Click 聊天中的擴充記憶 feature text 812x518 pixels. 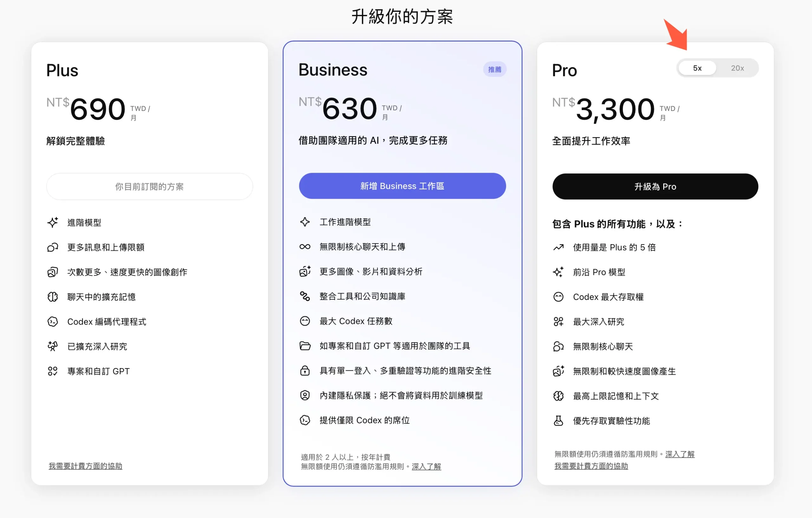pyautogui.click(x=101, y=297)
